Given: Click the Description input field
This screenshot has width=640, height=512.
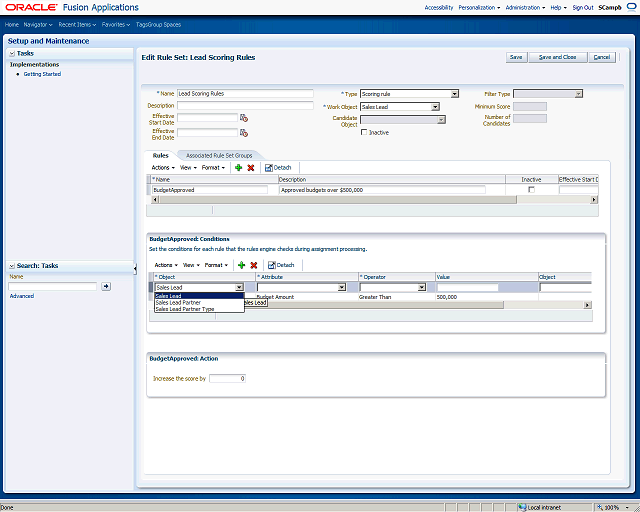Looking at the screenshot, I should [245, 105].
